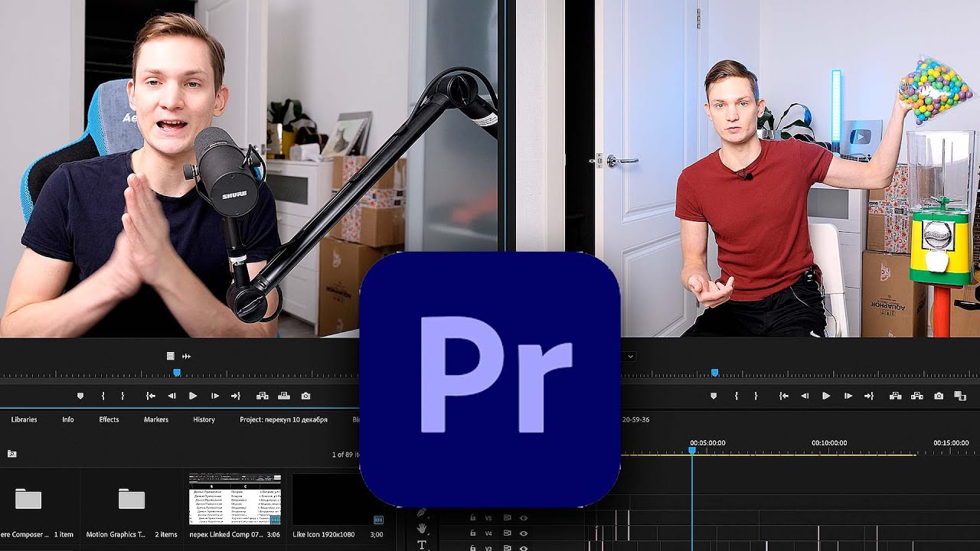Viewport: 980px width, 551px height.
Task: Toggle lock on track V5
Action: [472, 517]
